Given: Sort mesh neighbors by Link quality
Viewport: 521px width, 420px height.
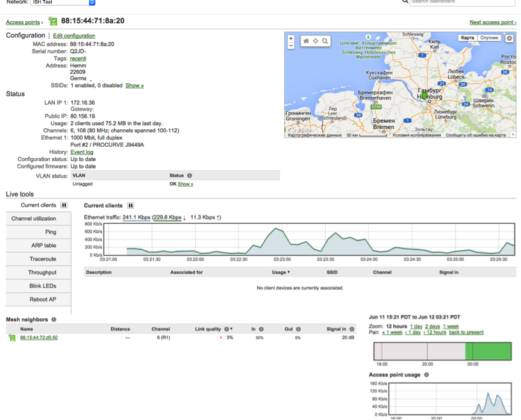Looking at the screenshot, I should [x=214, y=329].
